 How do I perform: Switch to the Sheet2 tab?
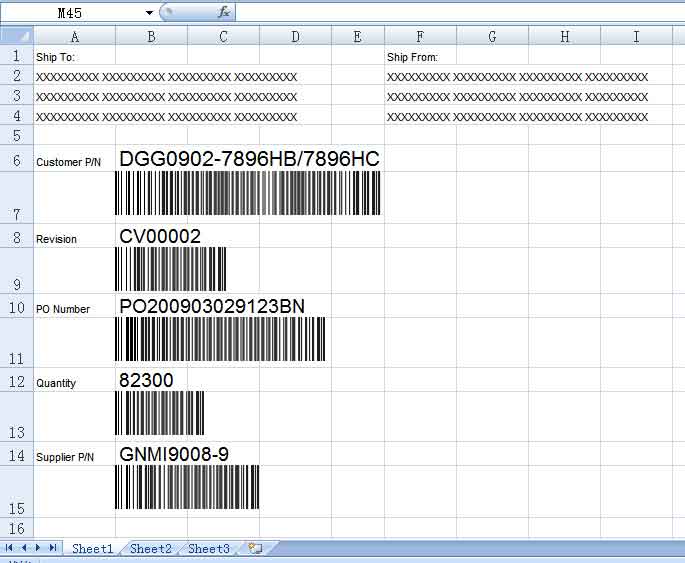[151, 549]
